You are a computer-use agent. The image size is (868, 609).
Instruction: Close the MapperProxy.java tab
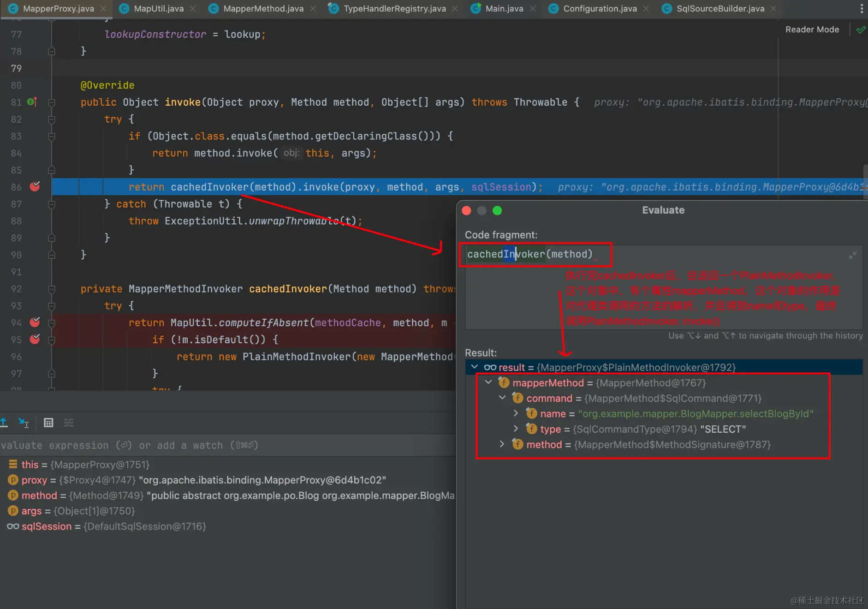[x=103, y=8]
